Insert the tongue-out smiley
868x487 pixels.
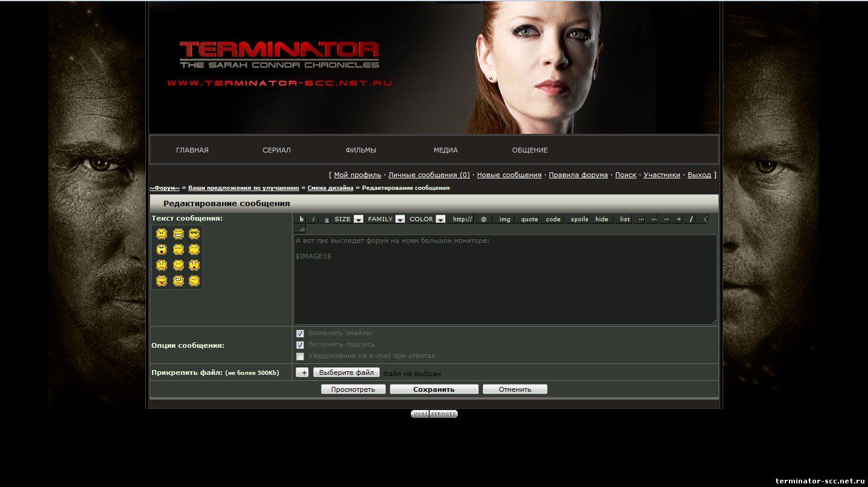pyautogui.click(x=162, y=281)
